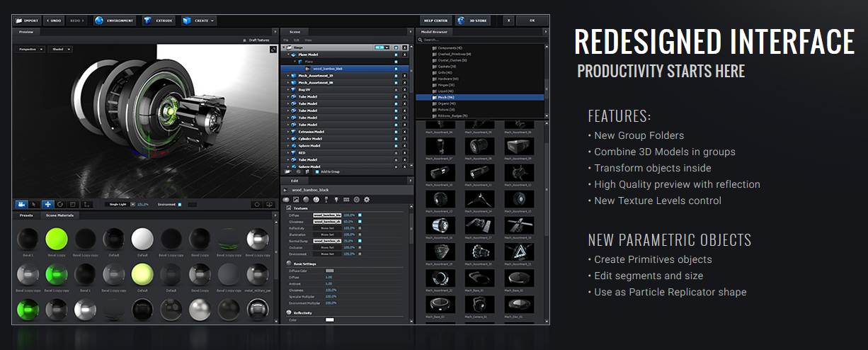Expand the Sphere Model node

(x=289, y=146)
